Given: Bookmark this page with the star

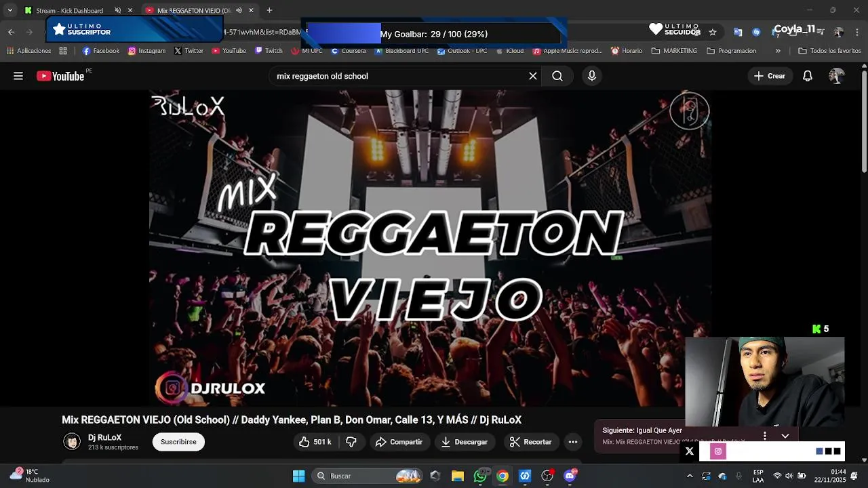Looking at the screenshot, I should (713, 32).
